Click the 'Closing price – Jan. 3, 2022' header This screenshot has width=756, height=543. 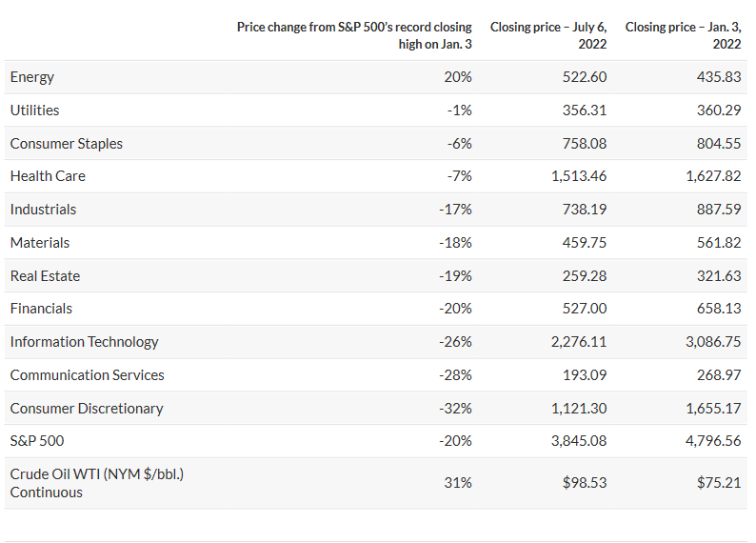tap(683, 35)
